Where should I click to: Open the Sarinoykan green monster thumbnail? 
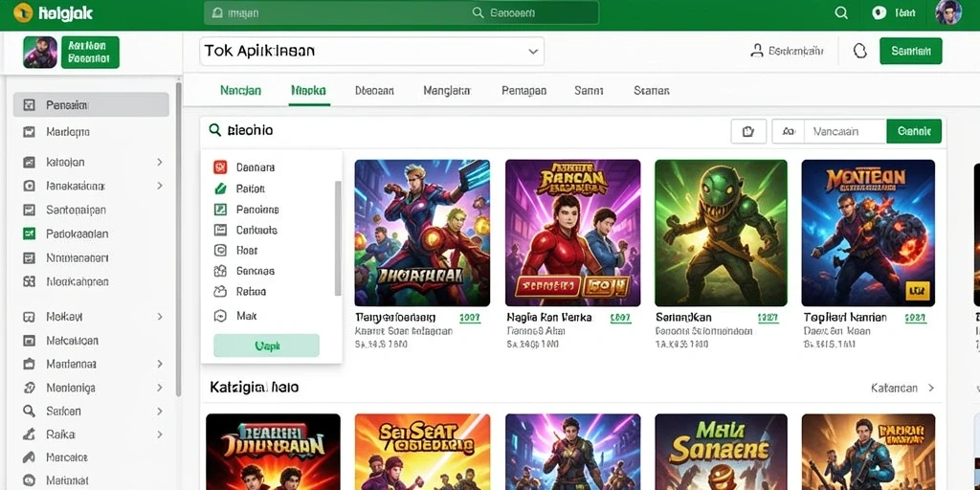pos(722,234)
